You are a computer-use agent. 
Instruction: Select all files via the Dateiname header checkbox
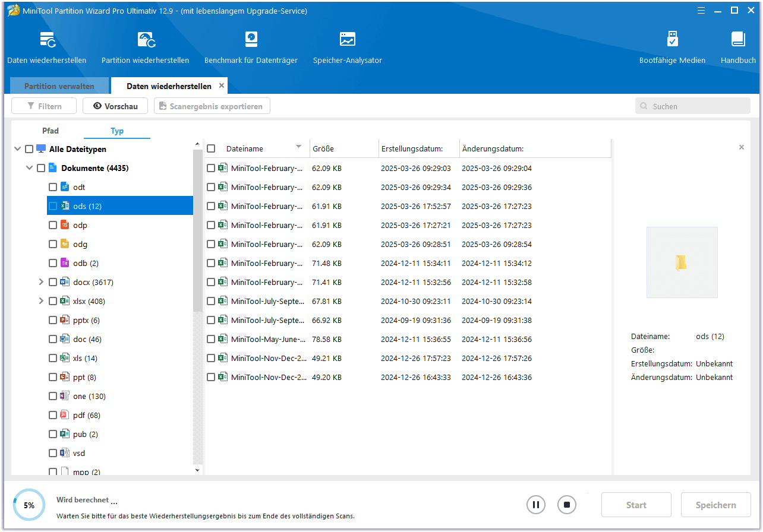click(x=211, y=149)
